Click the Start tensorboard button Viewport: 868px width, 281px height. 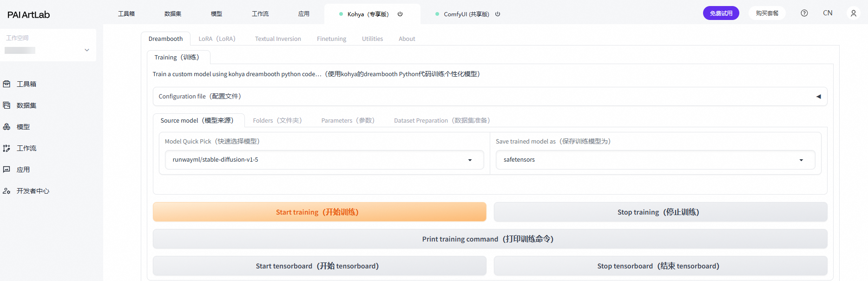point(319,266)
